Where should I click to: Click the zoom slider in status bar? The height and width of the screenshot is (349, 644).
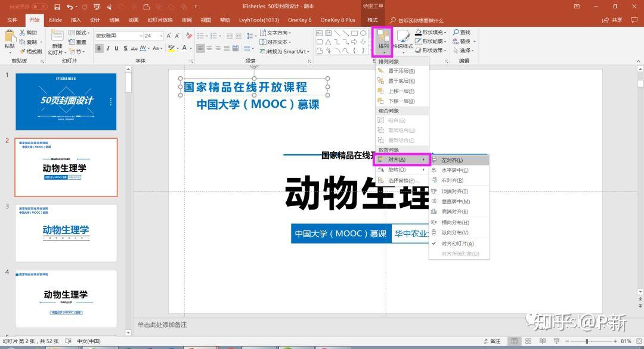click(x=590, y=341)
